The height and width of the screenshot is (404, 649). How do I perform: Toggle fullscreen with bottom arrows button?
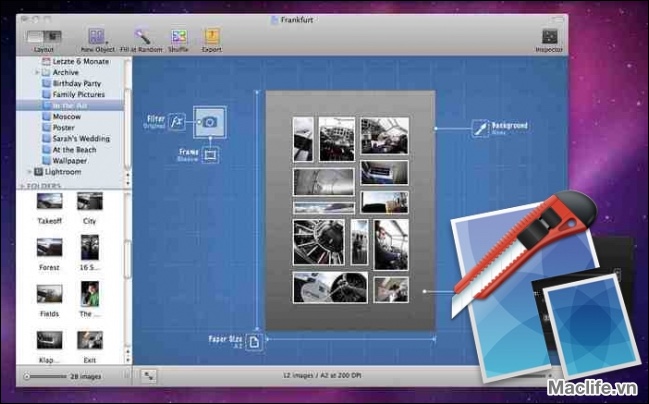pyautogui.click(x=148, y=376)
